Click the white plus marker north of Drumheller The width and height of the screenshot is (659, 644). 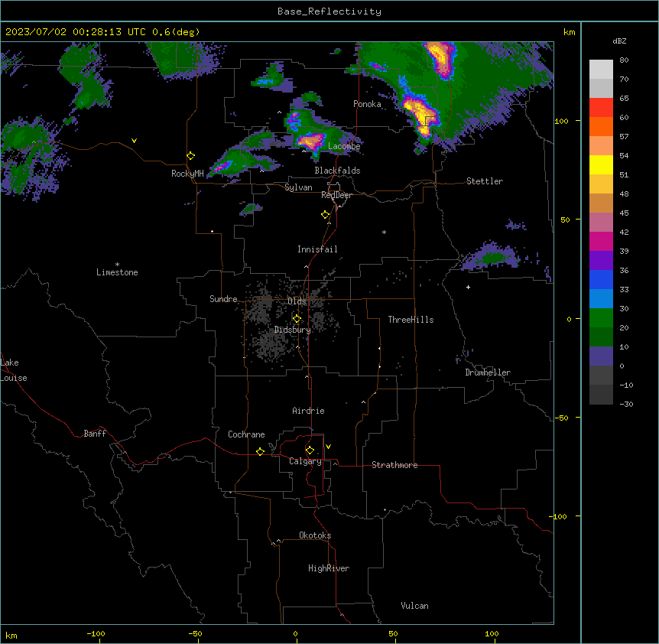(x=468, y=287)
